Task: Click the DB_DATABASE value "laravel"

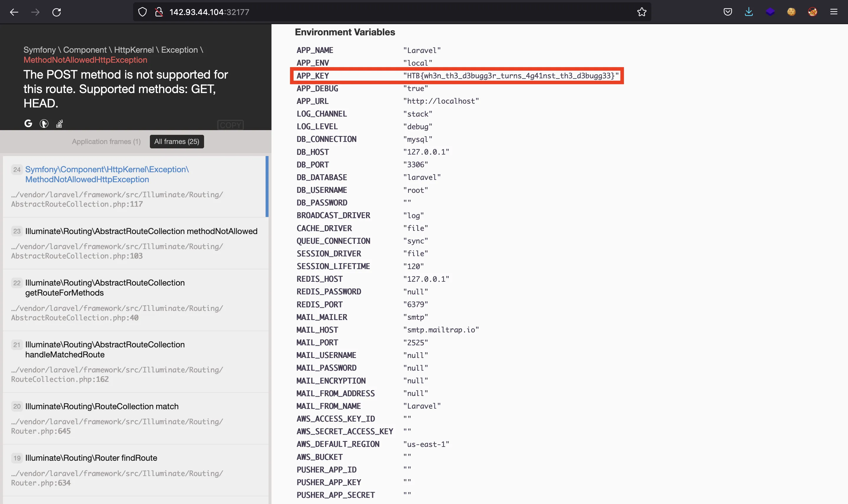Action: pos(422,177)
